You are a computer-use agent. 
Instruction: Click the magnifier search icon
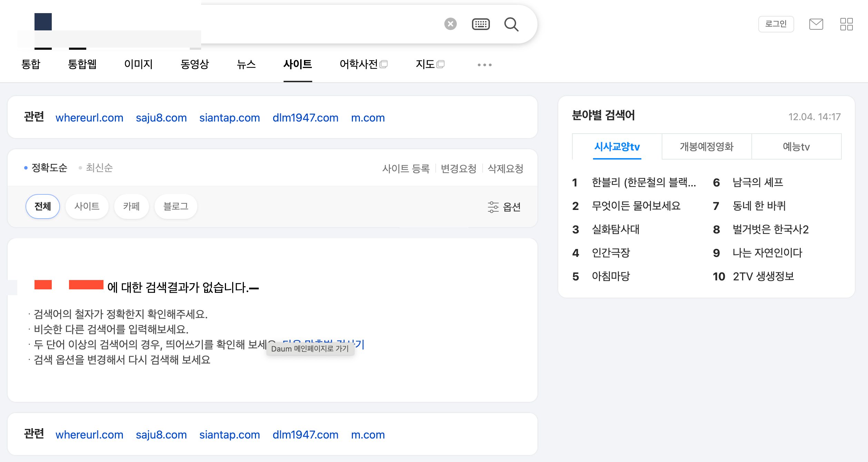pyautogui.click(x=511, y=25)
